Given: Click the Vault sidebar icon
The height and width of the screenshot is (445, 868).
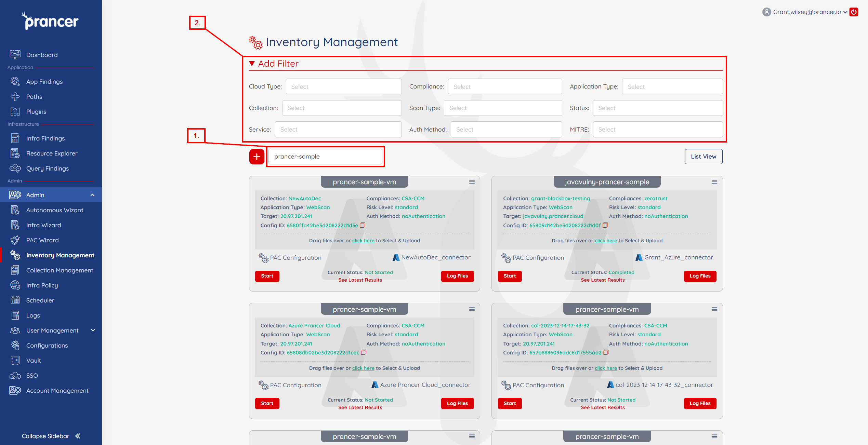Looking at the screenshot, I should [x=15, y=360].
